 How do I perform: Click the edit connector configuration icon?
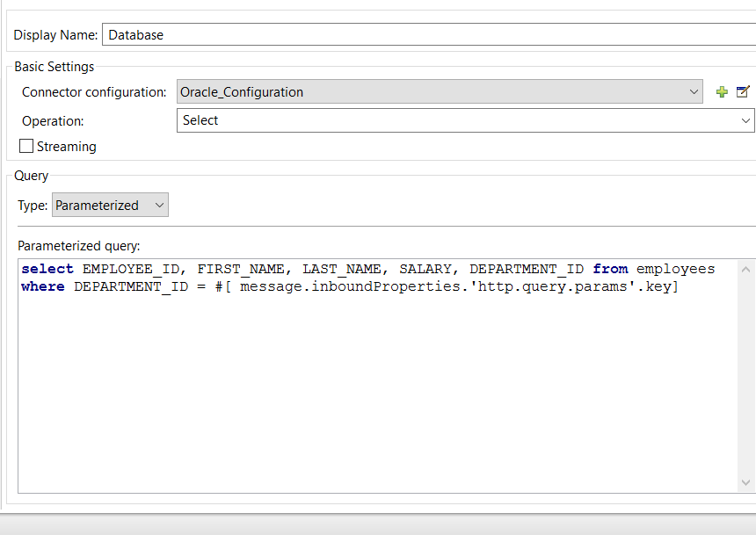click(743, 92)
